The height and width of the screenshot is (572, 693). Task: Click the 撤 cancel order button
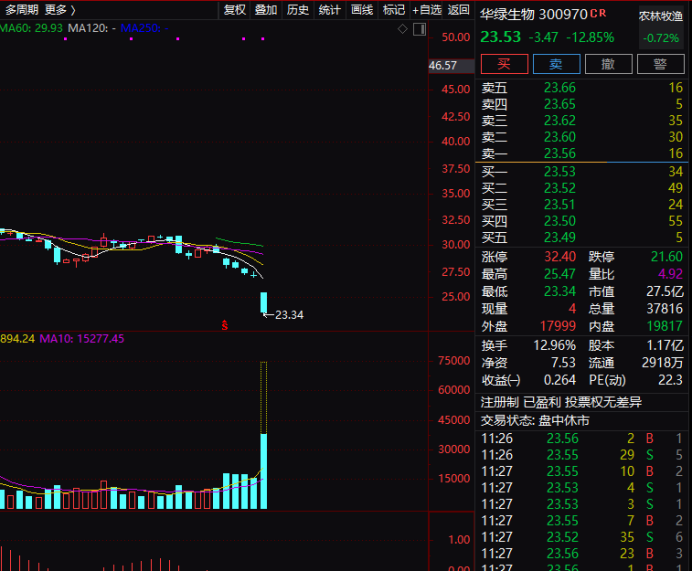tap(608, 64)
